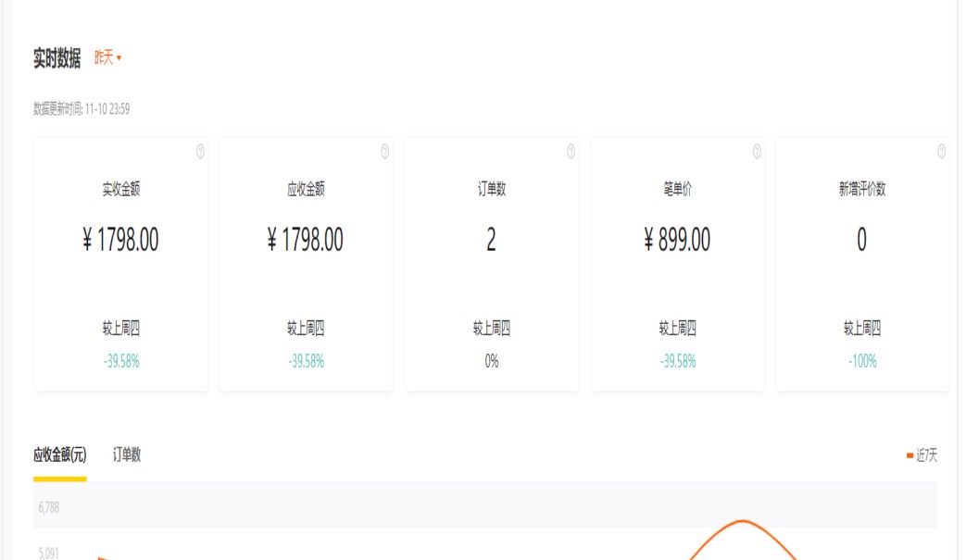Click the 实时数据 section heading

click(x=56, y=58)
